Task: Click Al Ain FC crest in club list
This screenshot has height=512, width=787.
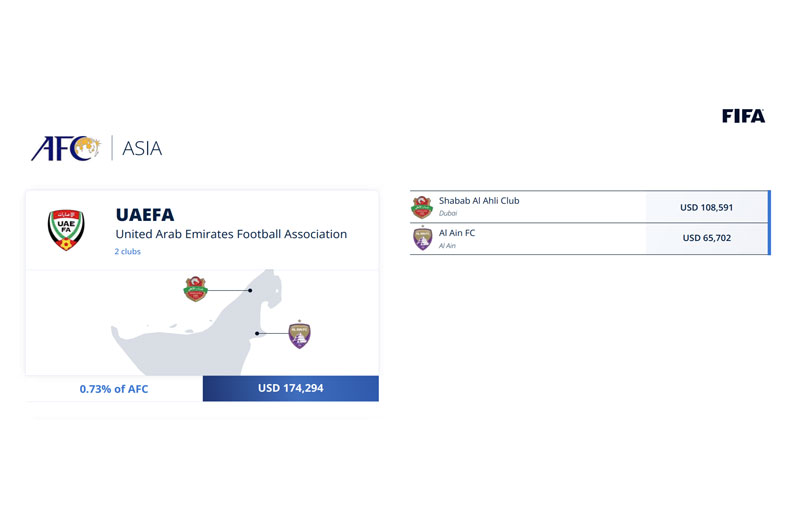Action: [x=422, y=239]
